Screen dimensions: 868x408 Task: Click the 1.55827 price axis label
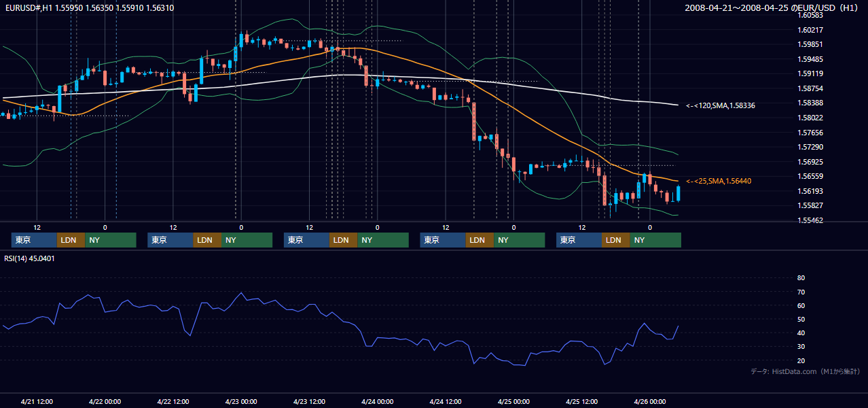(x=810, y=205)
